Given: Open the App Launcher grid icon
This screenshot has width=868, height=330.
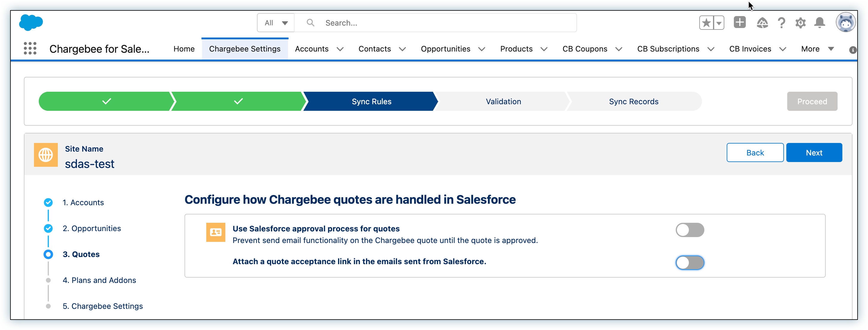Looking at the screenshot, I should (30, 49).
